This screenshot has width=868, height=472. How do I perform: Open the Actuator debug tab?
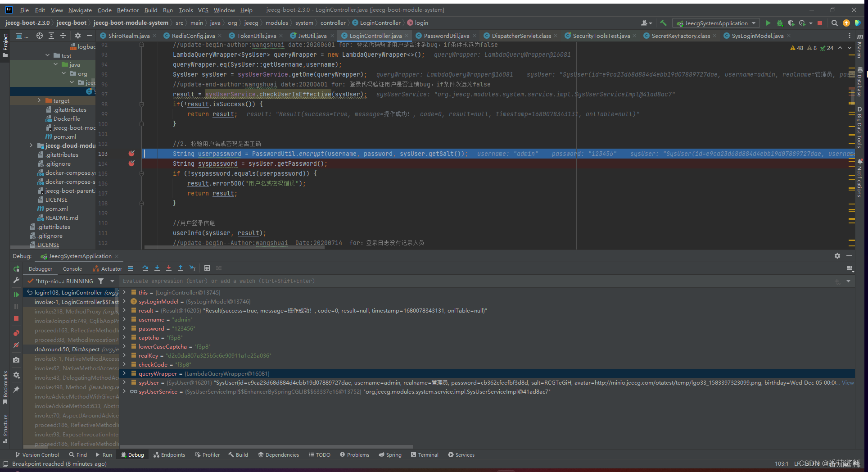[107, 269]
